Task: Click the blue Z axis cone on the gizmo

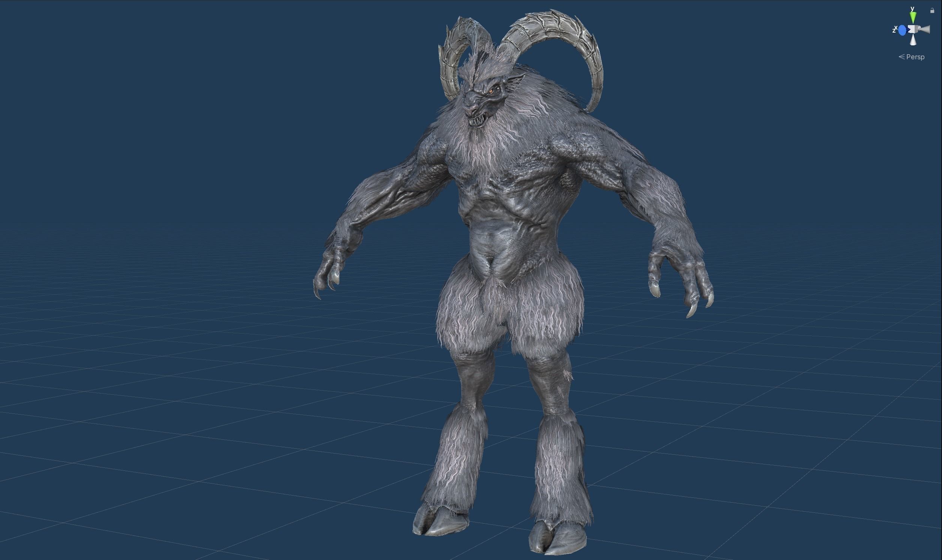Action: tap(903, 30)
